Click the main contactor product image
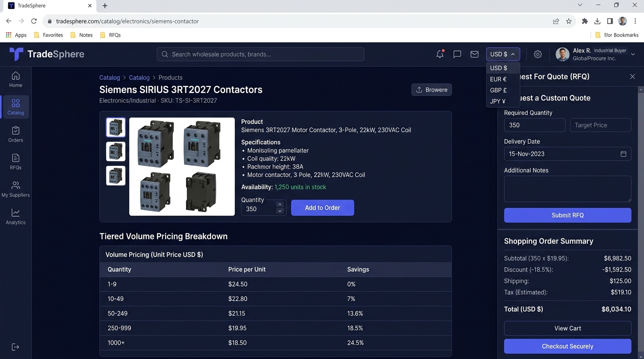 point(182,166)
